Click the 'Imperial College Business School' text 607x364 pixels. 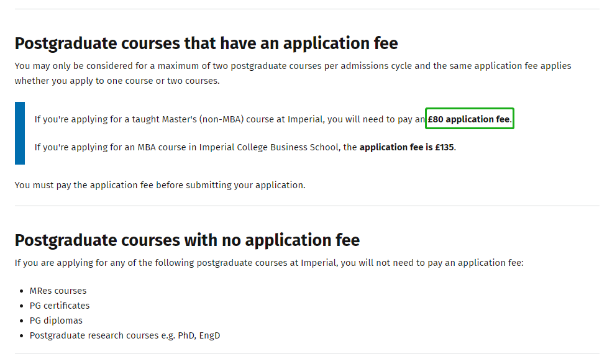(x=268, y=148)
